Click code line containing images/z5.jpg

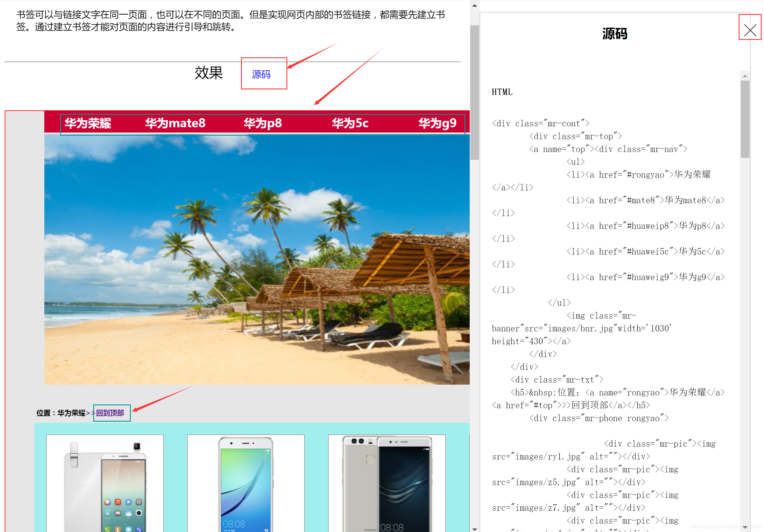tap(568, 482)
